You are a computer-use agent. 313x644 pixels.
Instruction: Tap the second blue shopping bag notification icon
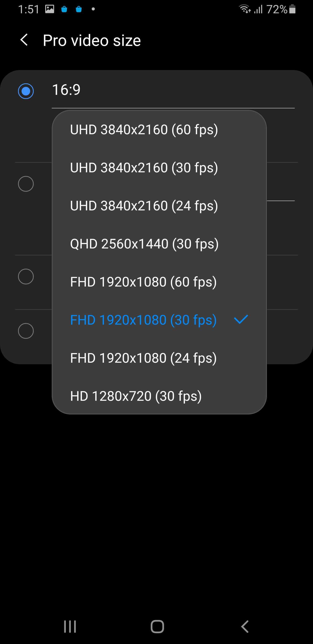pos(79,10)
